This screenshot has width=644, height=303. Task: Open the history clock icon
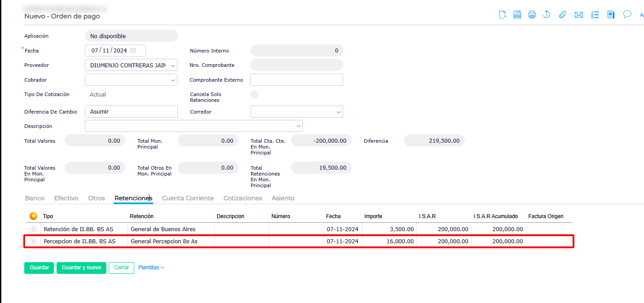point(547,15)
